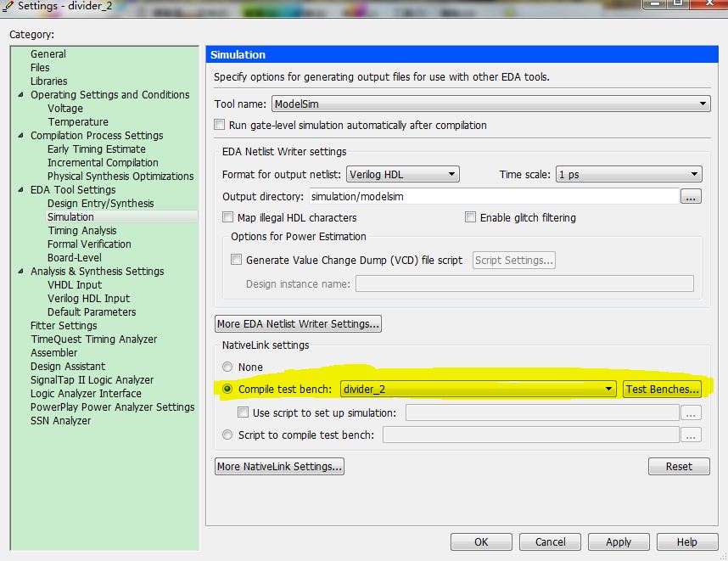The width and height of the screenshot is (728, 561).
Task: Select SignalTap II Logic Analyzer category
Action: click(x=92, y=379)
